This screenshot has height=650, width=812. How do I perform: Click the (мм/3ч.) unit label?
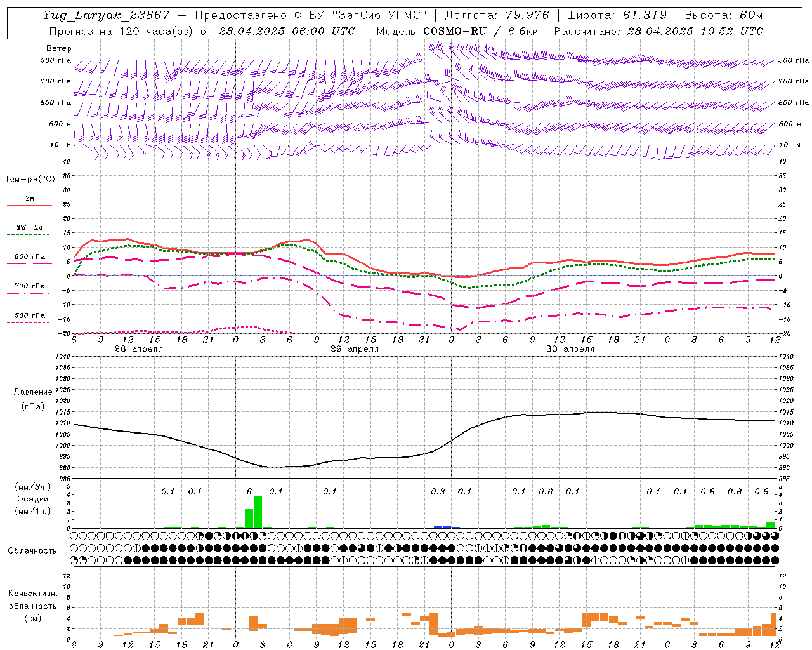[33, 487]
